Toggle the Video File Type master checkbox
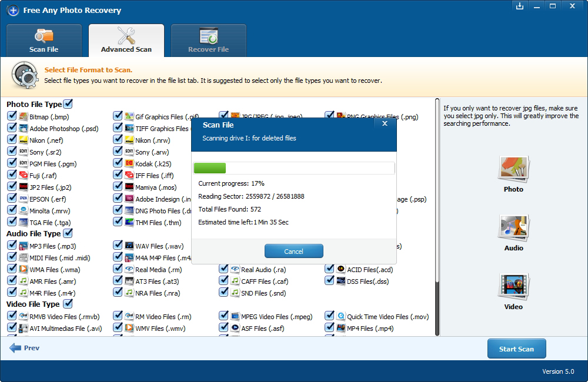Image resolution: width=588 pixels, height=382 pixels. pyautogui.click(x=68, y=304)
